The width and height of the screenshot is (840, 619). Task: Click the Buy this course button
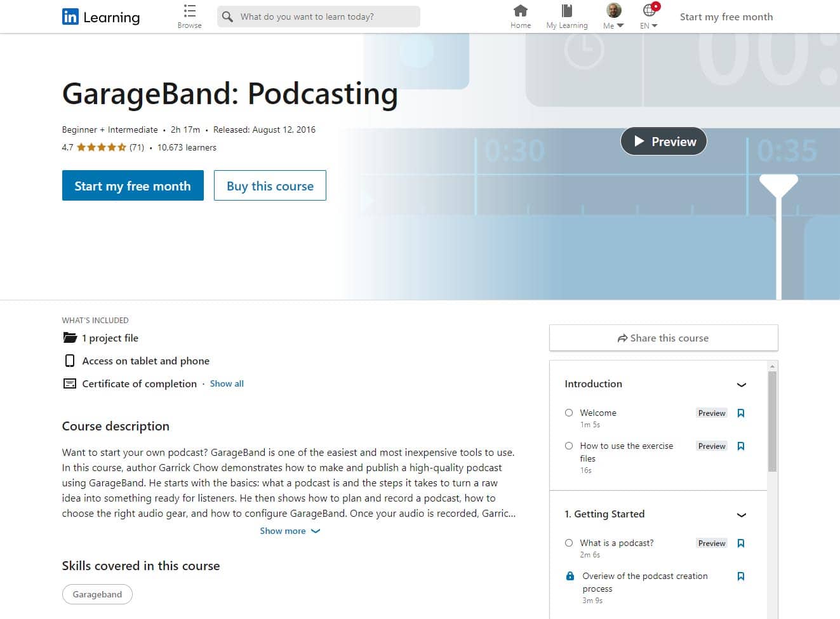[x=270, y=185]
